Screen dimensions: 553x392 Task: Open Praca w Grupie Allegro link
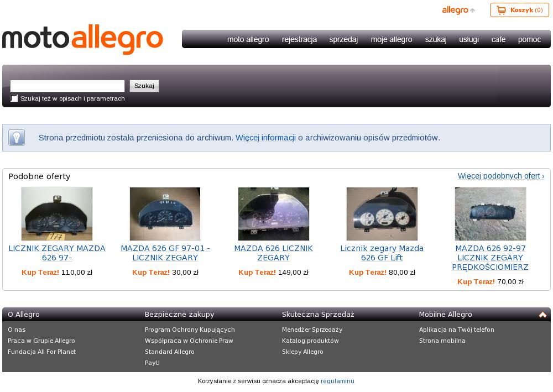[41, 341]
